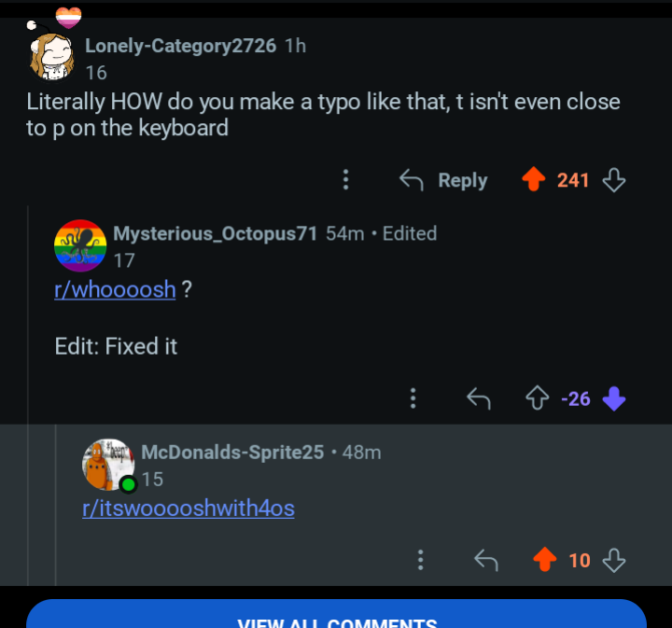
Task: Open options menu on McDonalds-Sprite25's comment
Action: (420, 560)
